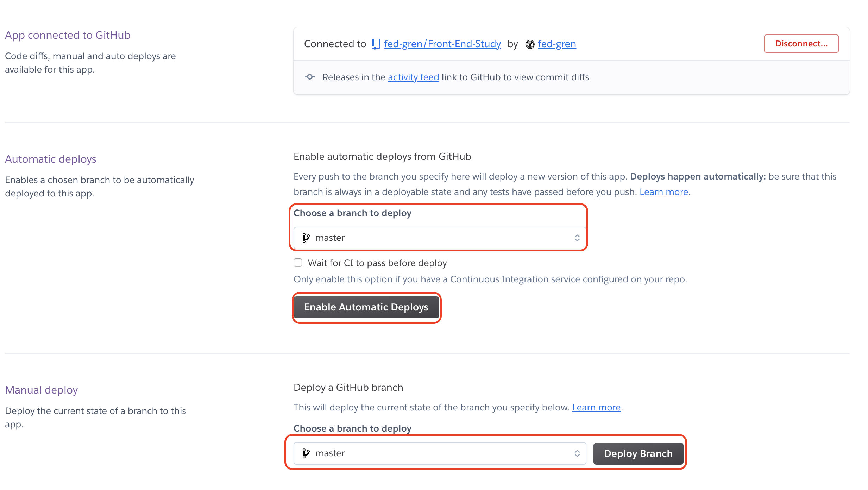Open the manual deploy master branch dropdown
This screenshot has width=868, height=490.
439,453
